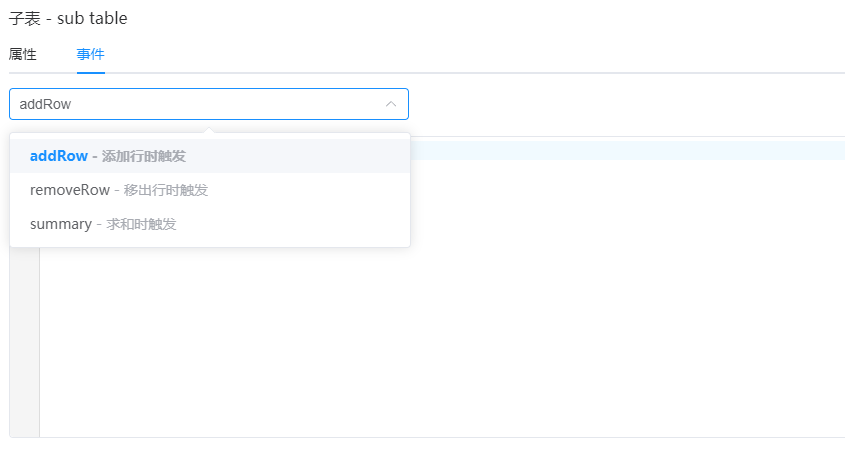The height and width of the screenshot is (449, 845).
Task: Switch to the 属性 tab
Action: coord(23,54)
